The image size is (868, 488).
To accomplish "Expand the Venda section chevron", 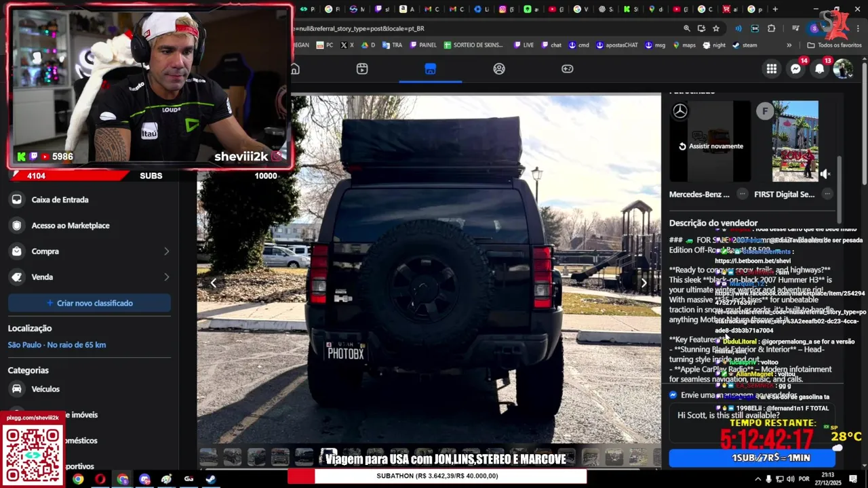I will pos(166,277).
